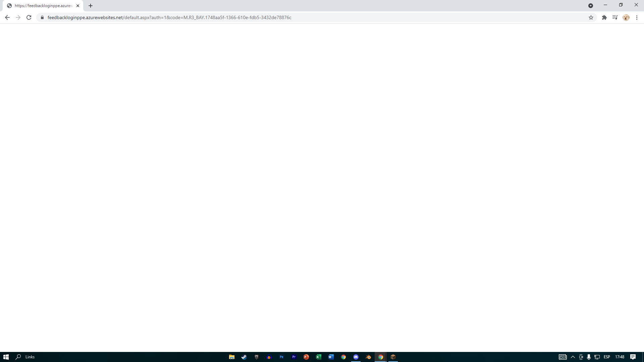This screenshot has width=644, height=362.
Task: Close the feedbackloginppe tab
Action: tap(78, 6)
